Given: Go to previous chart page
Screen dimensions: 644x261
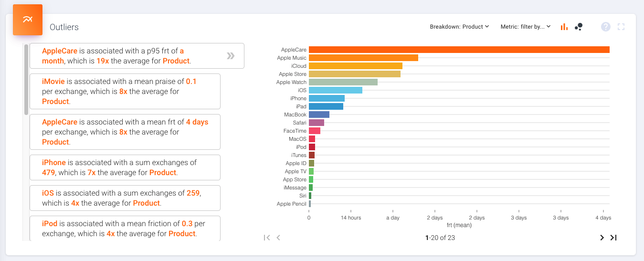Looking at the screenshot, I should point(278,238).
